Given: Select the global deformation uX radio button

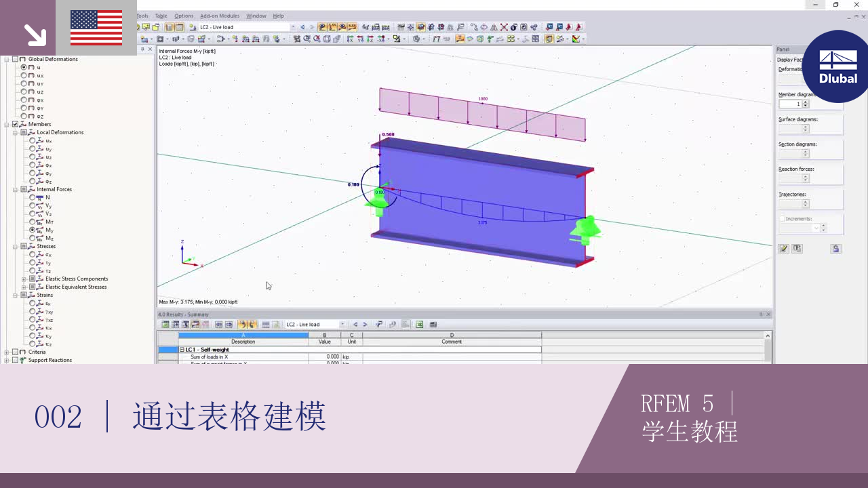Looking at the screenshot, I should (x=24, y=75).
